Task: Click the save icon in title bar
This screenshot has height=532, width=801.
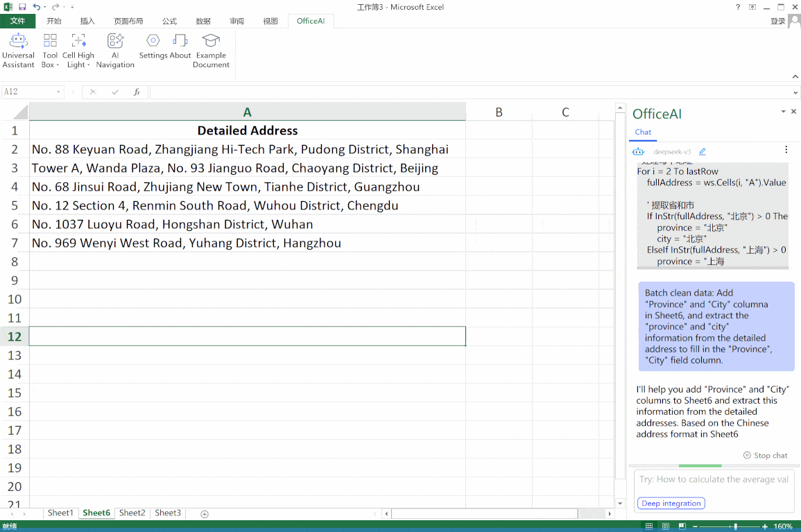Action: tap(22, 7)
